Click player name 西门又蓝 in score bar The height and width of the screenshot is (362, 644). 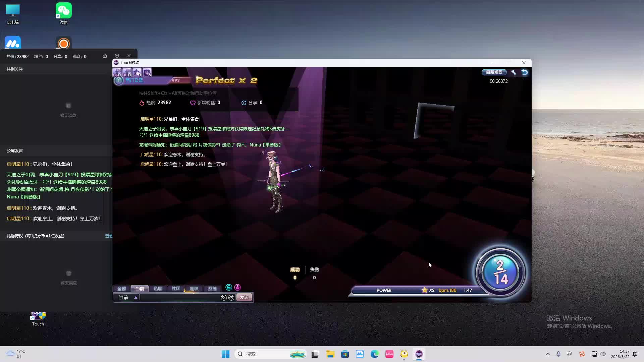click(134, 80)
